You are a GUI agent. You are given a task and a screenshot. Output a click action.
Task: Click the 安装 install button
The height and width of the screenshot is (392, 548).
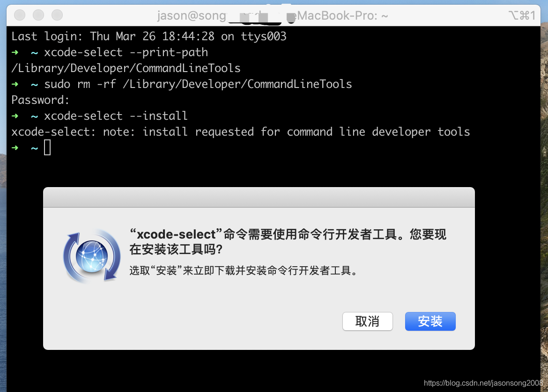430,321
